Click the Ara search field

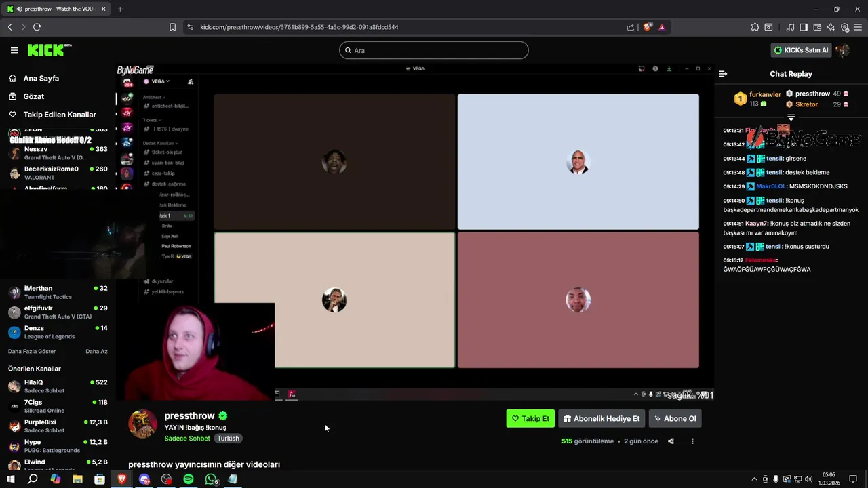pos(434,50)
